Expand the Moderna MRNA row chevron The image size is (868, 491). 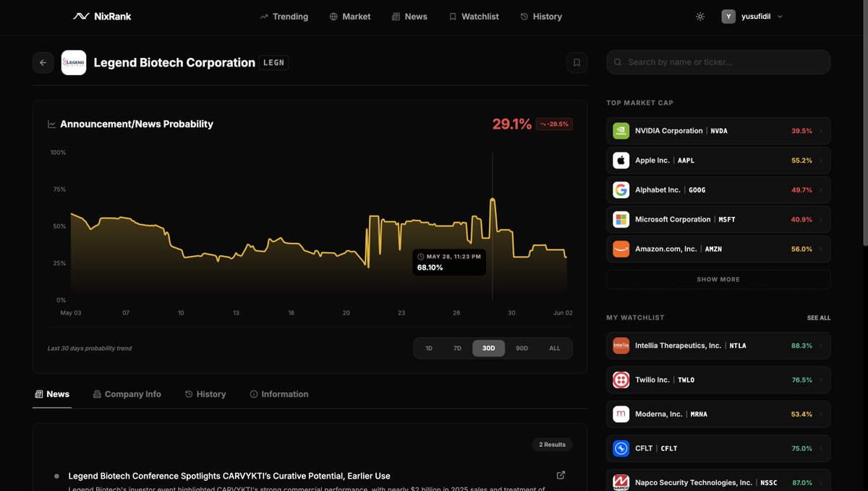(x=821, y=414)
